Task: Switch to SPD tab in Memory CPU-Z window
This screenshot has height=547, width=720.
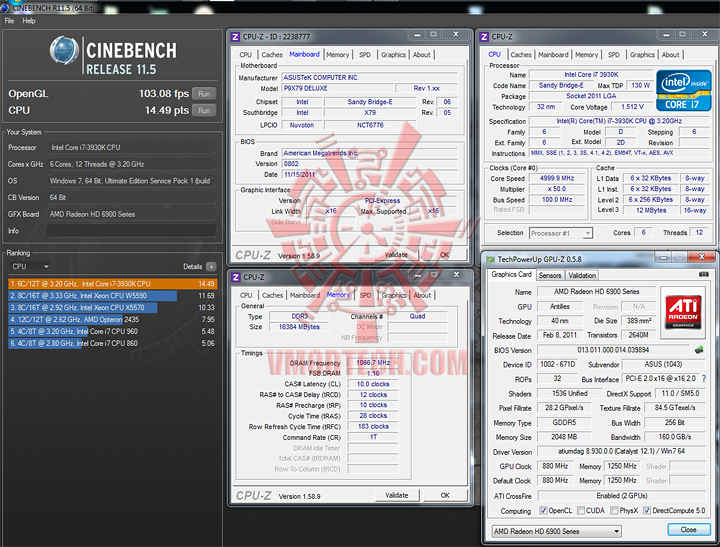Action: [366, 295]
